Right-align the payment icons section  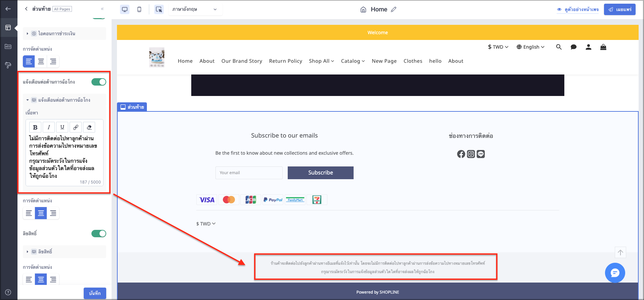point(53,61)
